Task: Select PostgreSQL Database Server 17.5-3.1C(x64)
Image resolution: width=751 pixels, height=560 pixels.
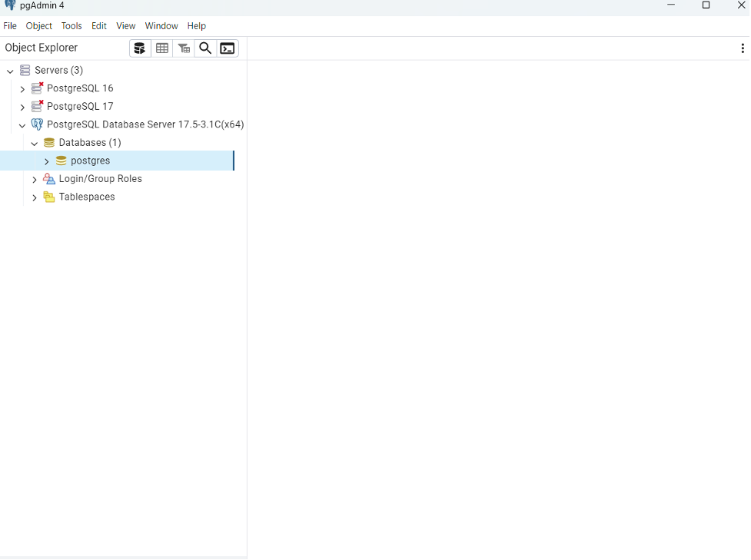Action: pyautogui.click(x=145, y=124)
